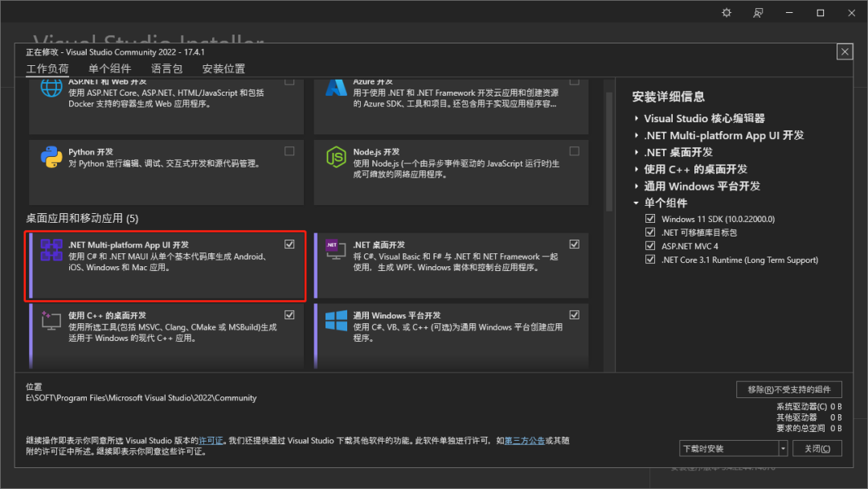Screen dimensions: 868x489
Task: Uncheck the C++ desktop development workload
Action: pyautogui.click(x=289, y=314)
